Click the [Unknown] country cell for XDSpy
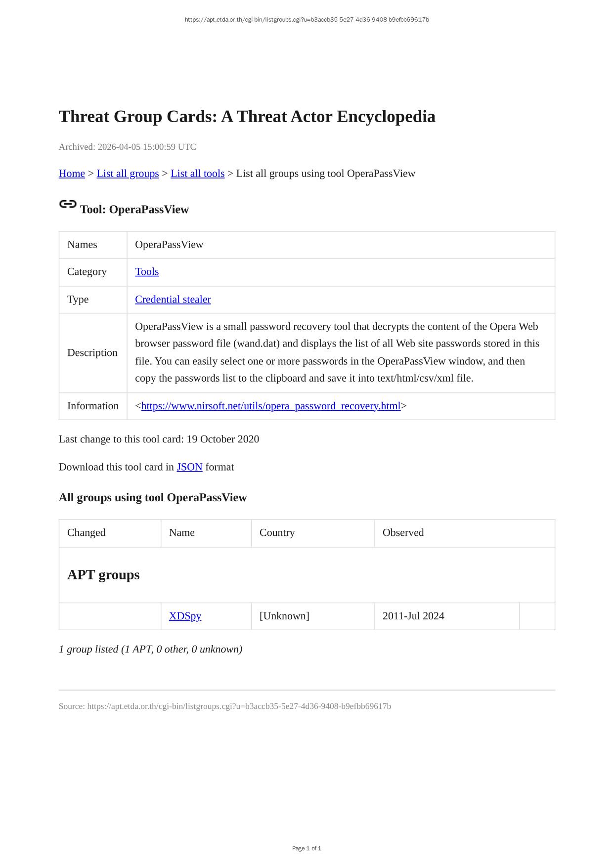The height and width of the screenshot is (868, 614). click(284, 616)
